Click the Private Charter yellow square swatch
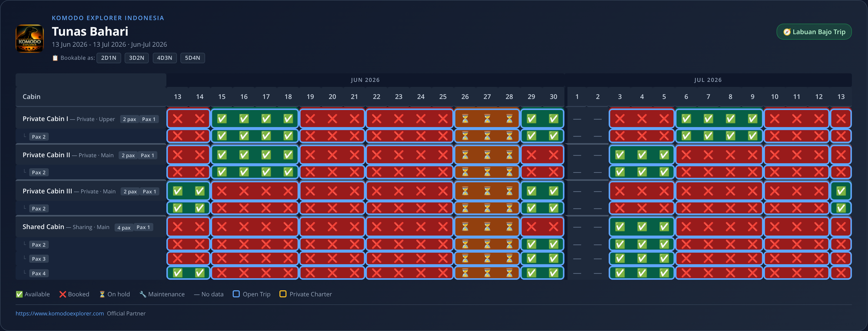 (283, 294)
